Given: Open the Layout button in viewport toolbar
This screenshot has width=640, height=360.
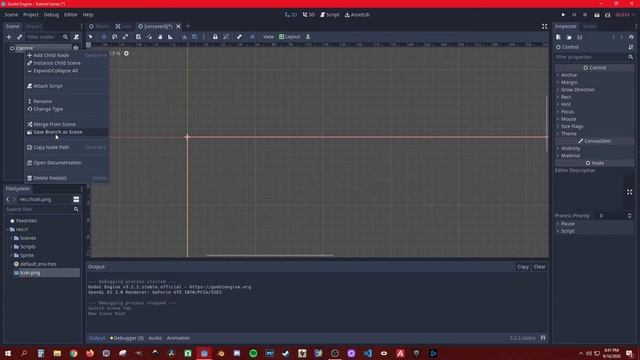Looking at the screenshot, I should (289, 37).
